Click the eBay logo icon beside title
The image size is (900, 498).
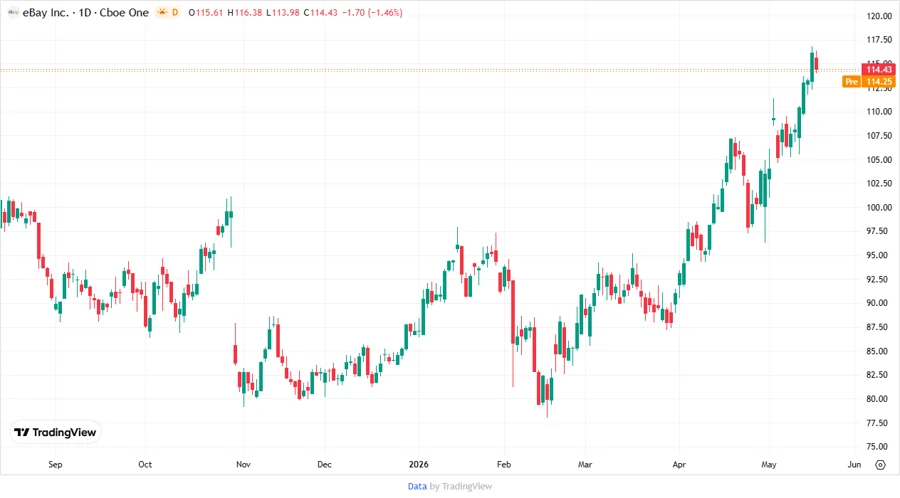tap(13, 12)
